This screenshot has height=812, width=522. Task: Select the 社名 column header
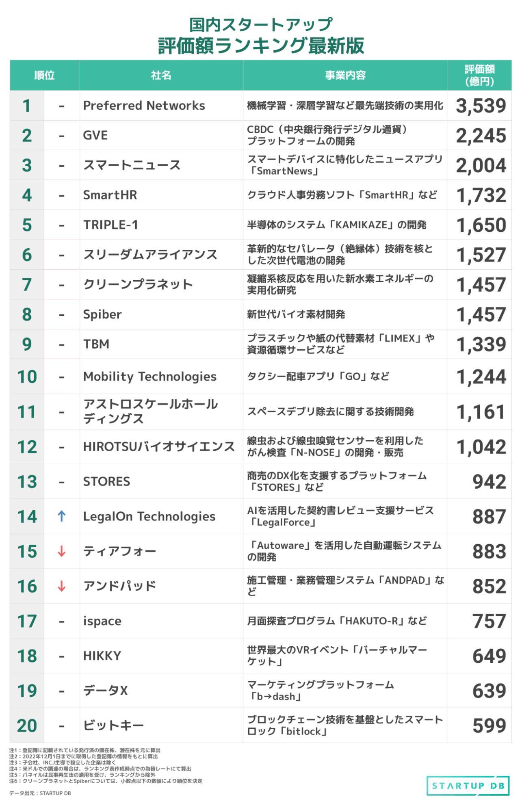(x=161, y=75)
